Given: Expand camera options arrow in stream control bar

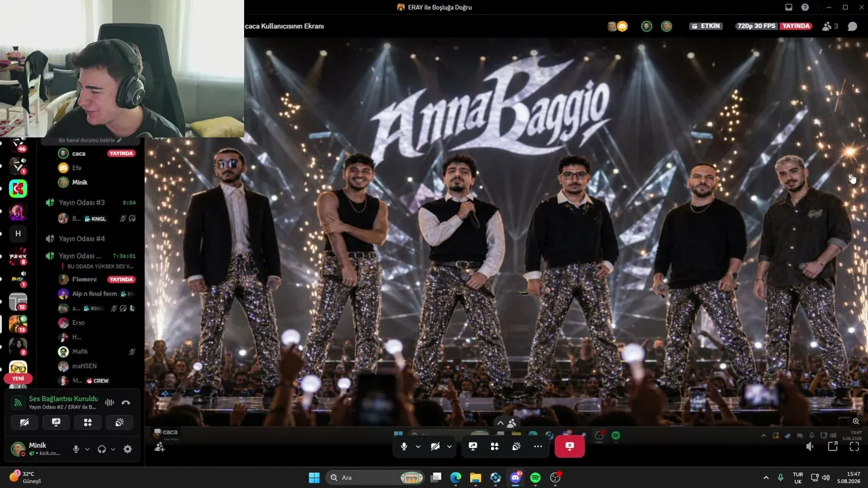Looking at the screenshot, I should point(449,446).
